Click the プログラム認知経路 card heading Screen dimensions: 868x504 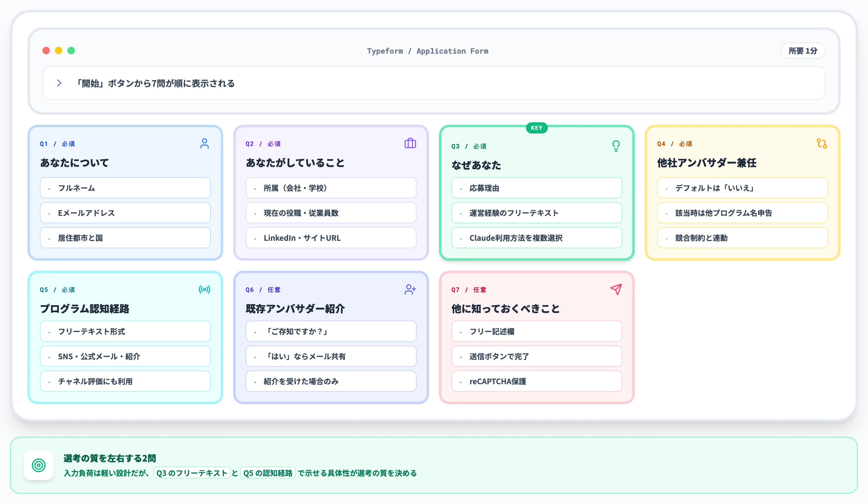(x=84, y=309)
